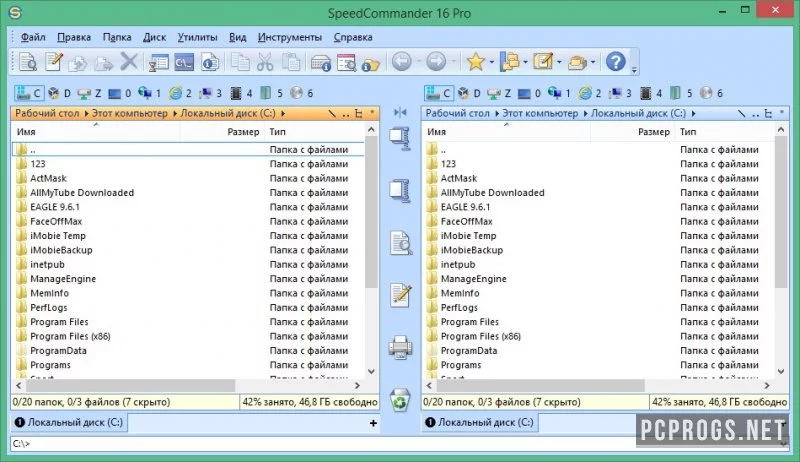Click the copy to clipboard toolbar icon
Viewport: 800px width, 462px height.
click(239, 62)
